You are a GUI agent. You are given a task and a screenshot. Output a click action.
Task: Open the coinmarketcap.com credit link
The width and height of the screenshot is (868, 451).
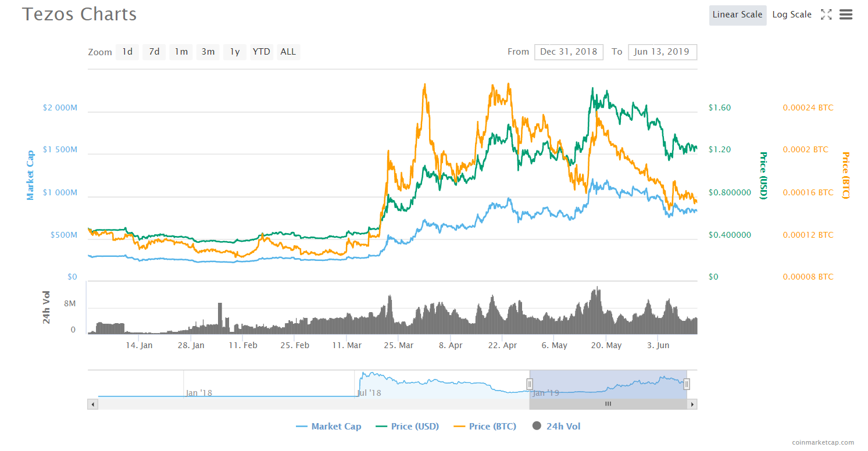[x=823, y=443]
